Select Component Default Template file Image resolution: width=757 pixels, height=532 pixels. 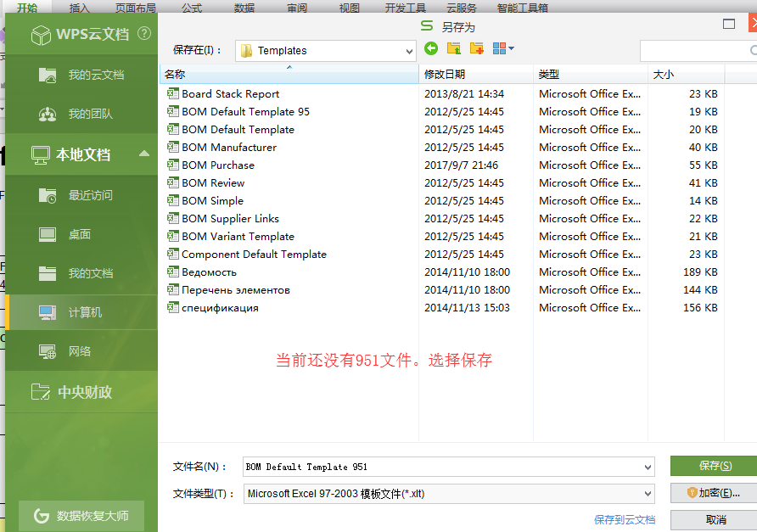pyautogui.click(x=254, y=255)
